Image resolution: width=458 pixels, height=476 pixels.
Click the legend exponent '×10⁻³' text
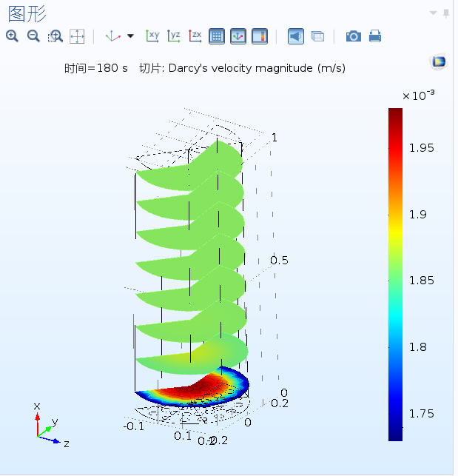(418, 95)
